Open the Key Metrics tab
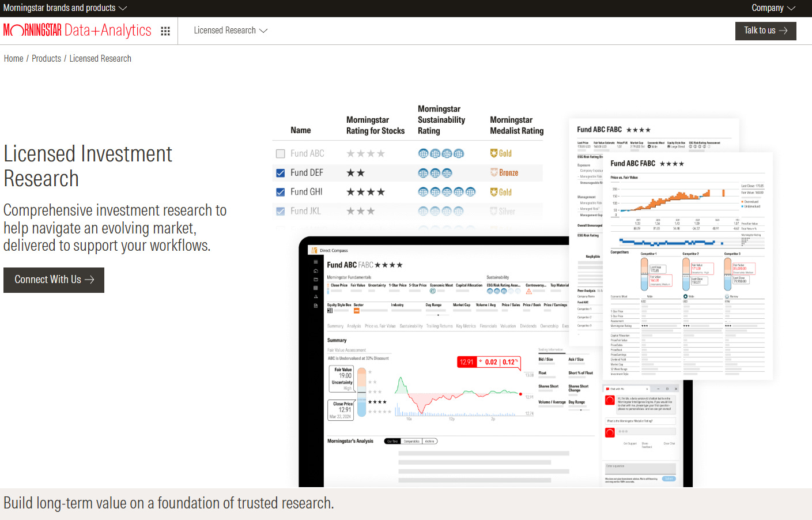The width and height of the screenshot is (812, 520). (466, 326)
